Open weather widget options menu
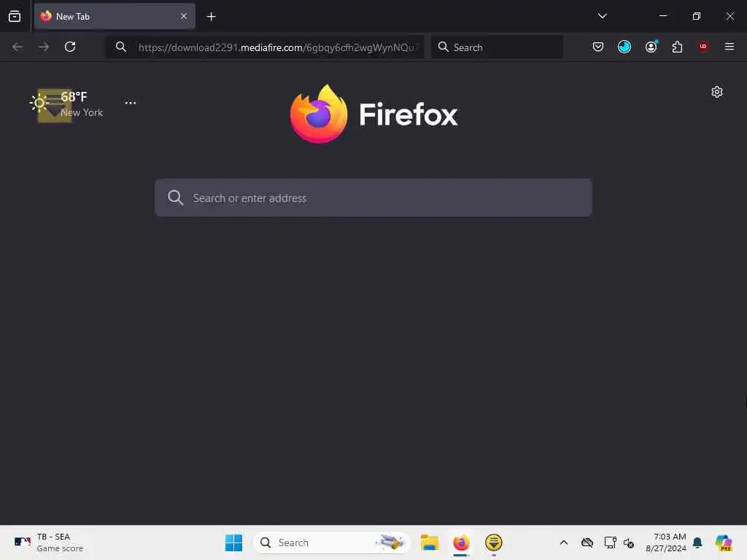This screenshot has height=560, width=747. [131, 103]
